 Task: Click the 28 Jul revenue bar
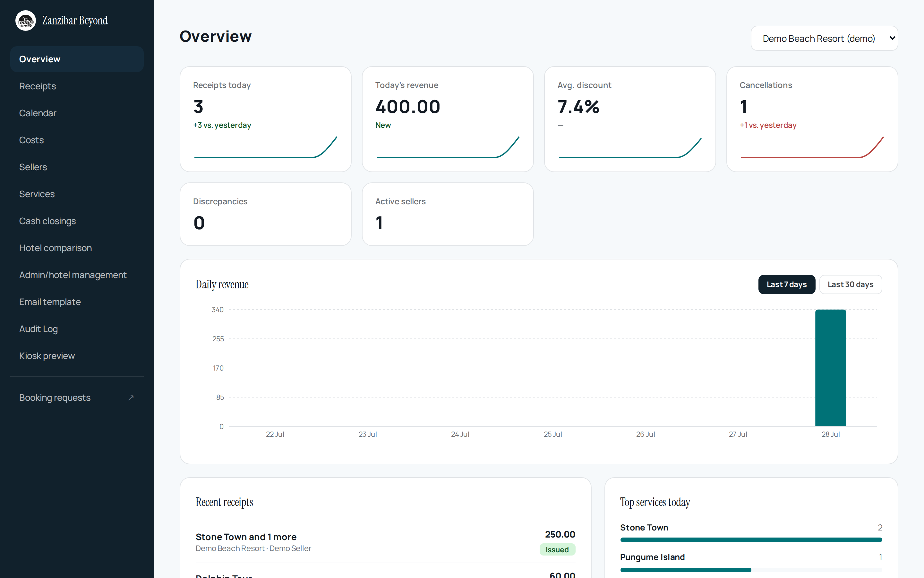pos(830,368)
